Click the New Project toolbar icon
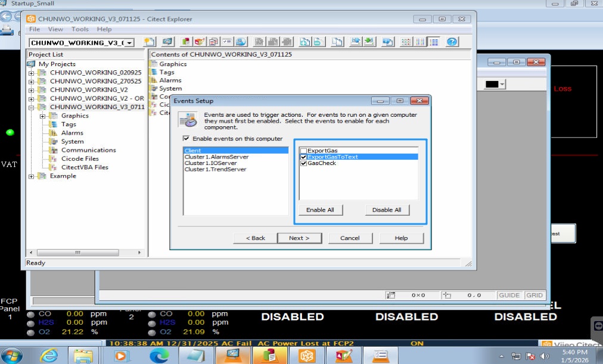The height and width of the screenshot is (364, 603). 150,42
